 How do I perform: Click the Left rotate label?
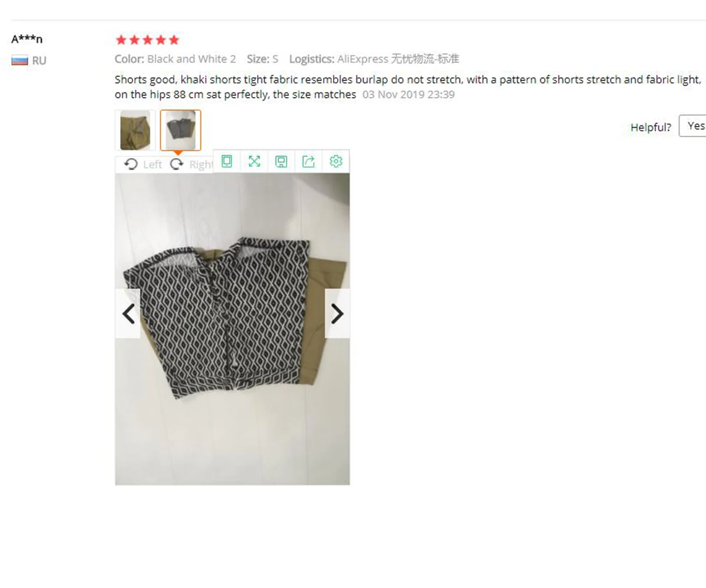coord(152,165)
